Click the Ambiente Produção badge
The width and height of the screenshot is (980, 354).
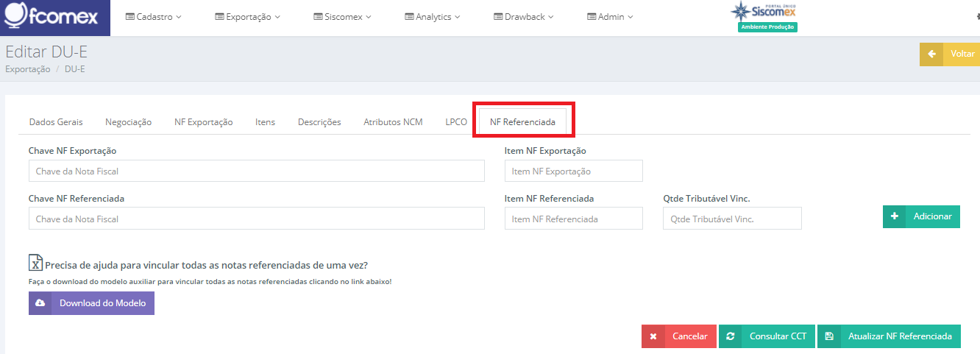click(767, 27)
